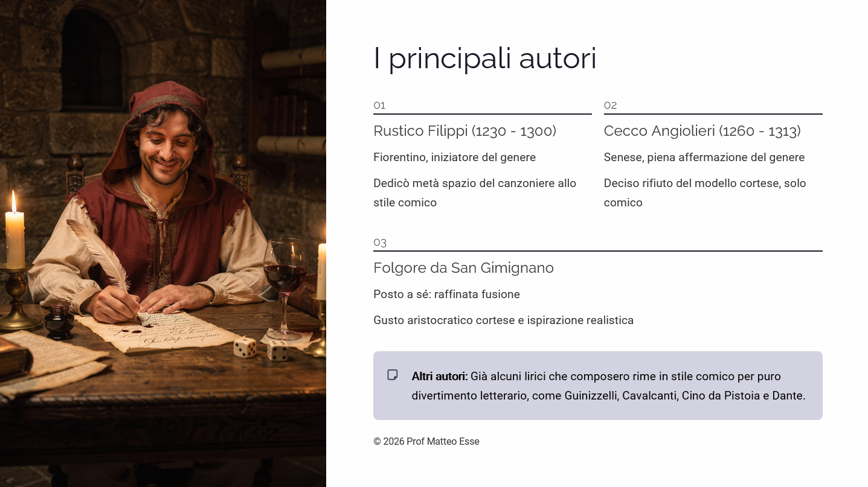Select the "Rustico Filippi (1230 - 1300)" heading
Screen dimensions: 868x487
tap(465, 131)
